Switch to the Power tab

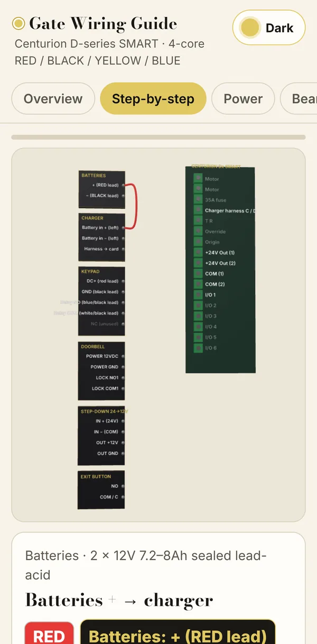(243, 99)
